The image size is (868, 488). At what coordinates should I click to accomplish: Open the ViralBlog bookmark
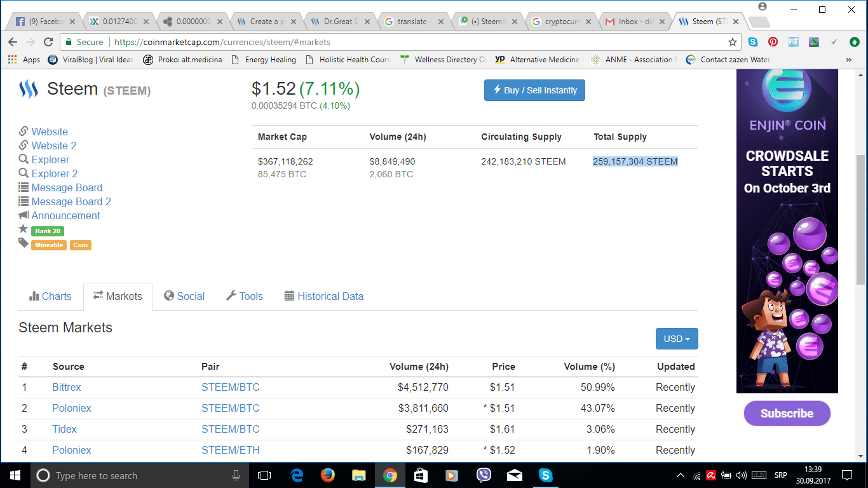click(91, 60)
